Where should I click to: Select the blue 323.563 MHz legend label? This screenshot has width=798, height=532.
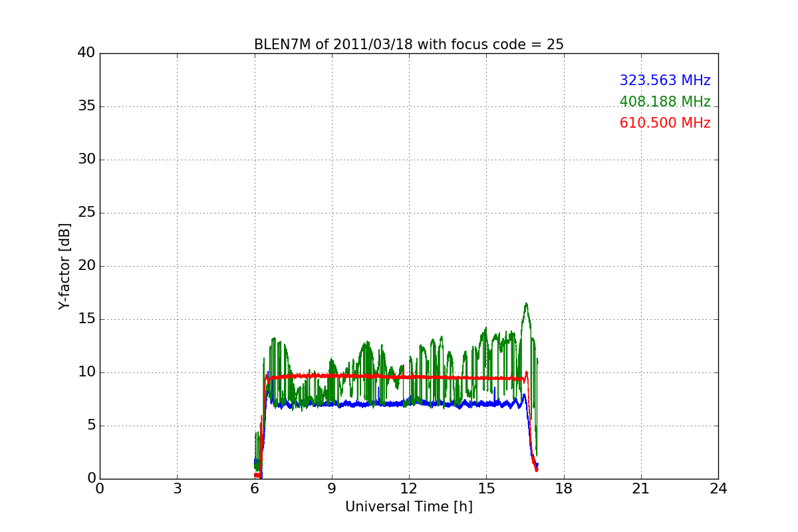[x=665, y=80]
